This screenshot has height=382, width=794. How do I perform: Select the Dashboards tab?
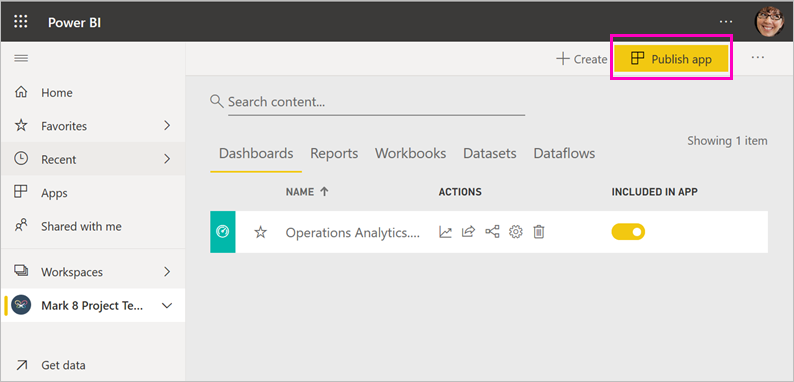(256, 154)
